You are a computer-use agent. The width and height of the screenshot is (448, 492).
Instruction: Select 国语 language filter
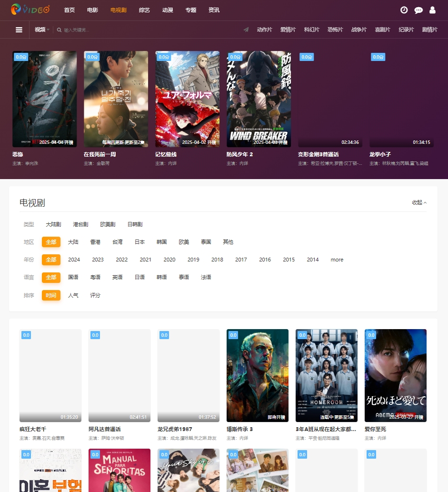[73, 277]
